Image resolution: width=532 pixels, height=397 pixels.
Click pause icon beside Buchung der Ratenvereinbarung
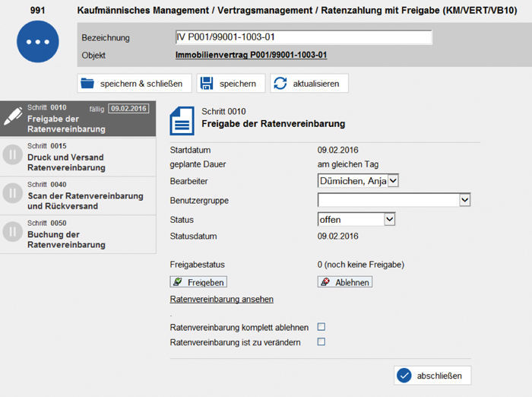pos(12,233)
